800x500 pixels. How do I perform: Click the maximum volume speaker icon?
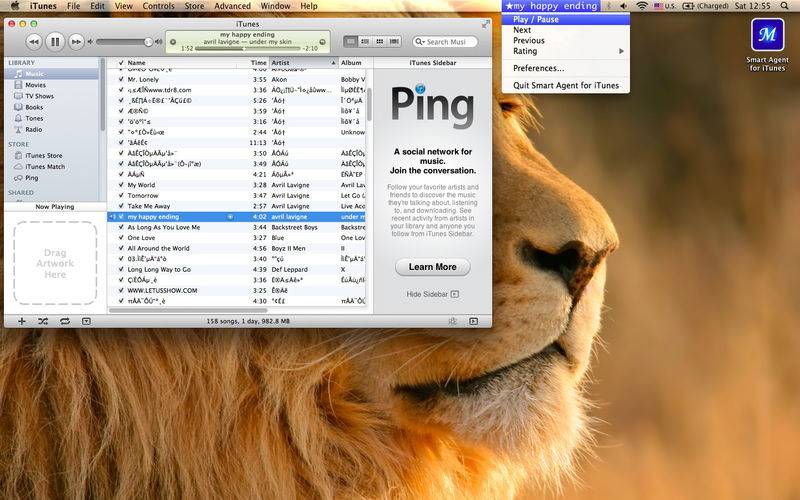(159, 42)
